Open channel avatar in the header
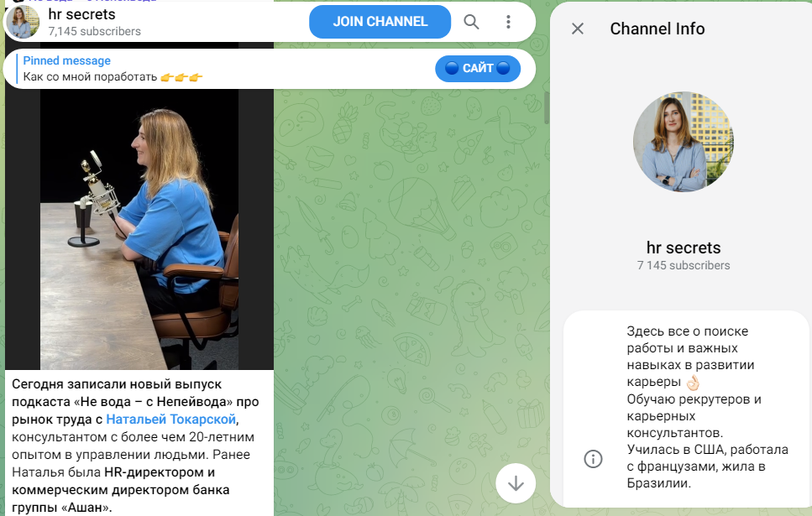812x516 pixels. click(23, 23)
